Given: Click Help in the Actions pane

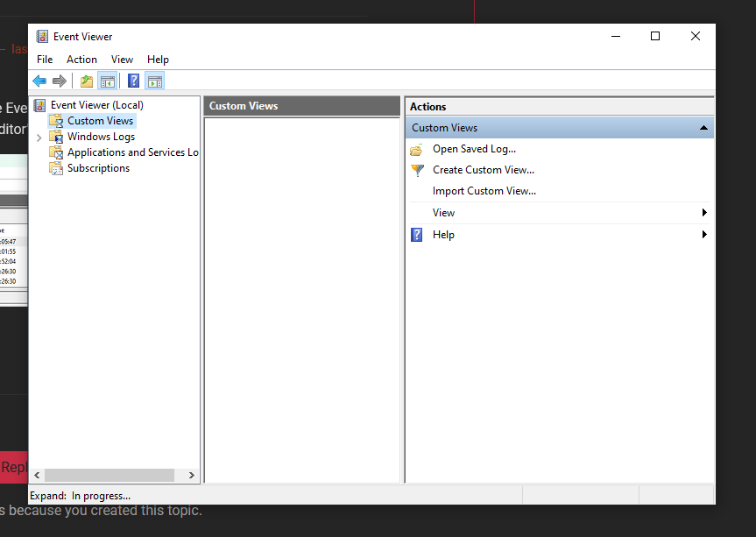Looking at the screenshot, I should point(443,235).
